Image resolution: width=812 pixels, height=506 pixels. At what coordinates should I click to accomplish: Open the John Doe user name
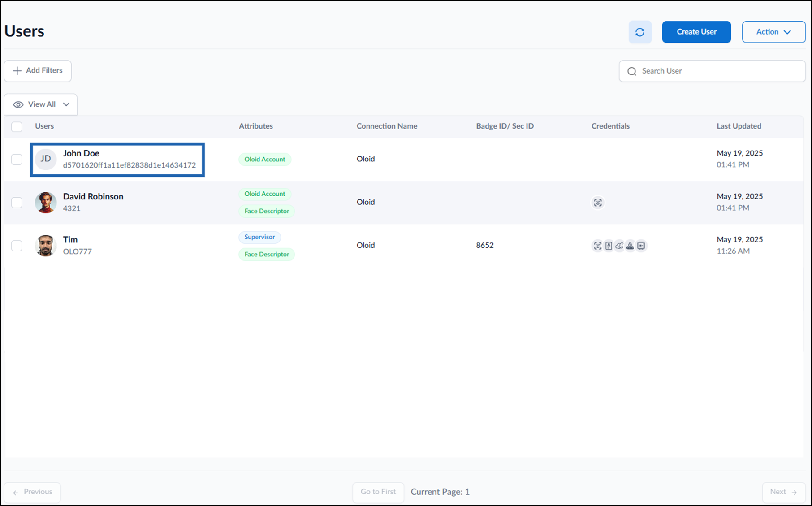click(81, 153)
